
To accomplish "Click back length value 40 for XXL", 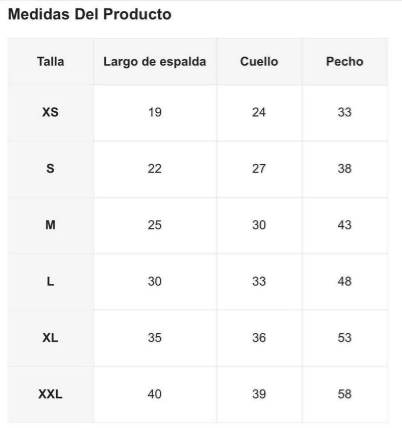I will pyautogui.click(x=155, y=394).
